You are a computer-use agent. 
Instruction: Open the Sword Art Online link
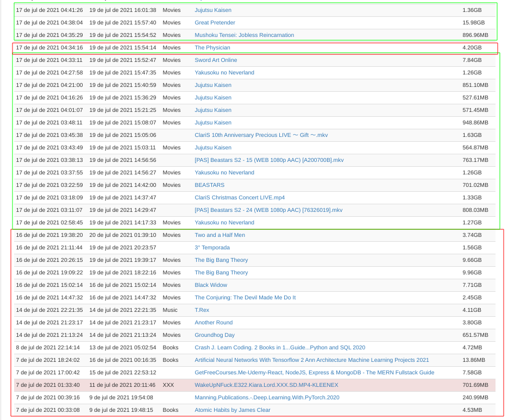pos(216,60)
